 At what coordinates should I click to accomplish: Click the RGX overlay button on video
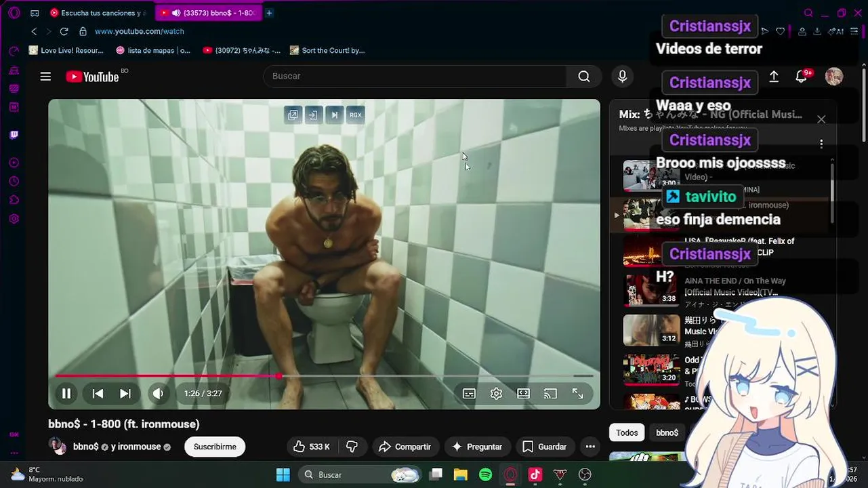pyautogui.click(x=356, y=115)
